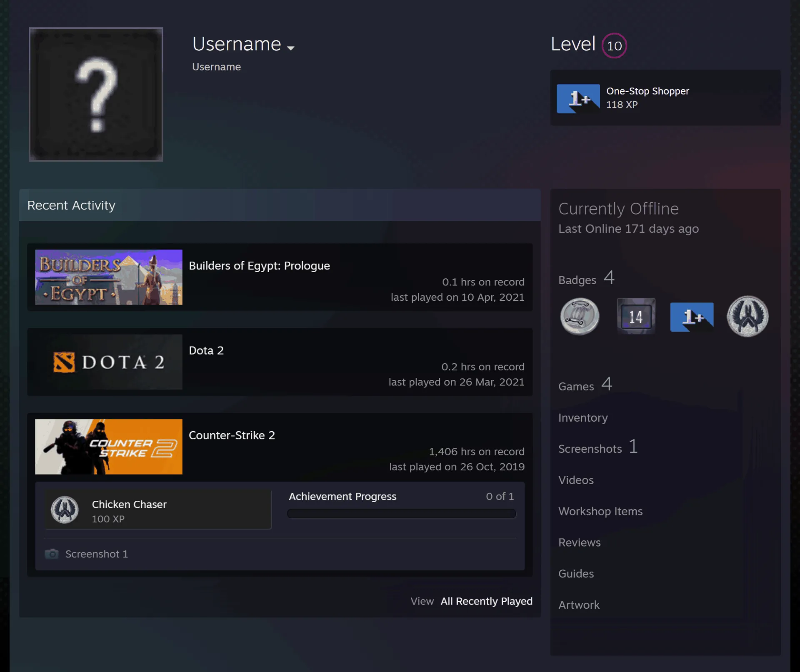The height and width of the screenshot is (672, 800).
Task: Expand the Username dropdown arrow
Action: pos(291,48)
